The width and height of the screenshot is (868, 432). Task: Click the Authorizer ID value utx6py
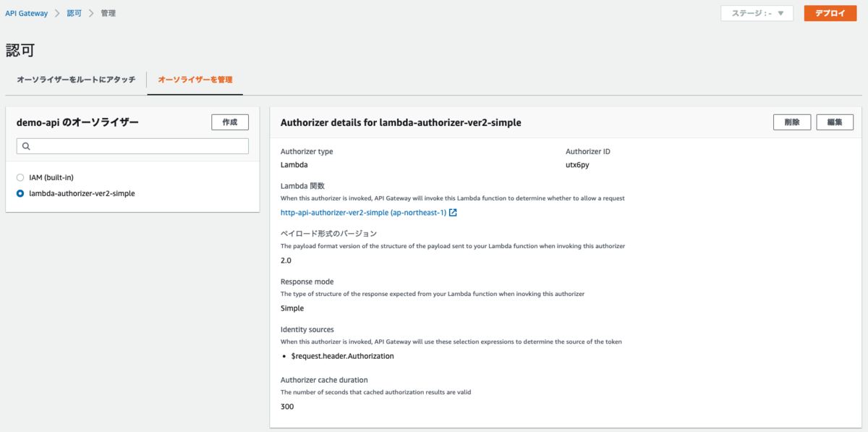[578, 165]
